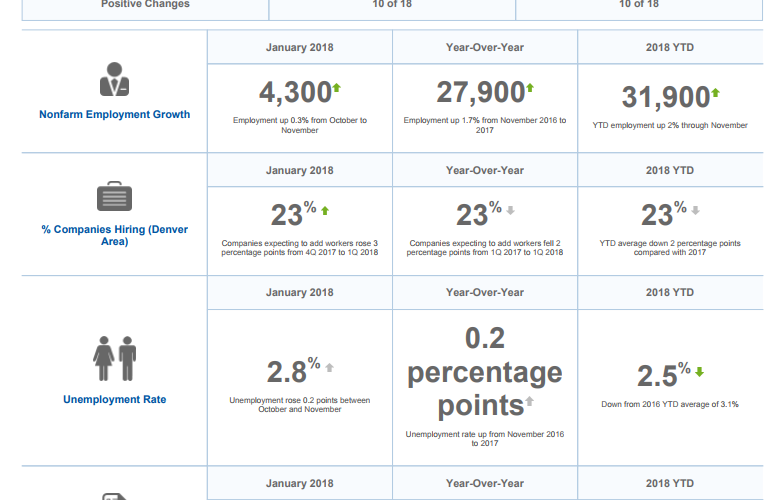Click the green up arrow beside 31,900
The width and height of the screenshot is (777, 500).
(x=715, y=93)
